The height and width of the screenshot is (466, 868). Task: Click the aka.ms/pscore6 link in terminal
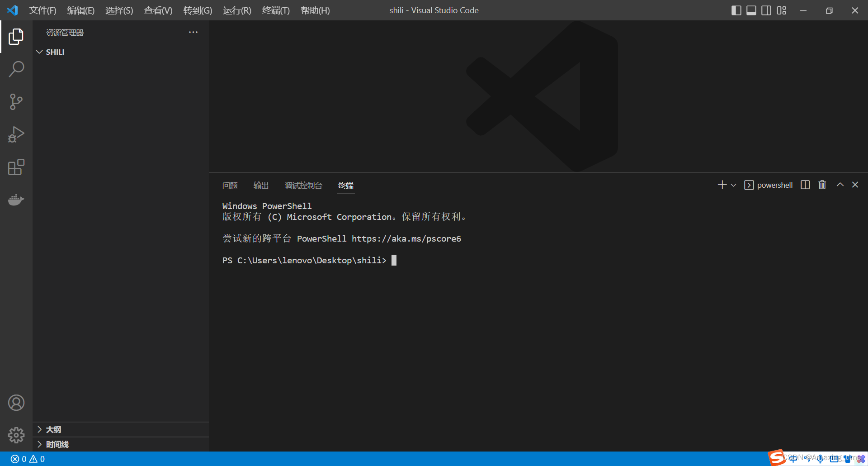point(406,238)
